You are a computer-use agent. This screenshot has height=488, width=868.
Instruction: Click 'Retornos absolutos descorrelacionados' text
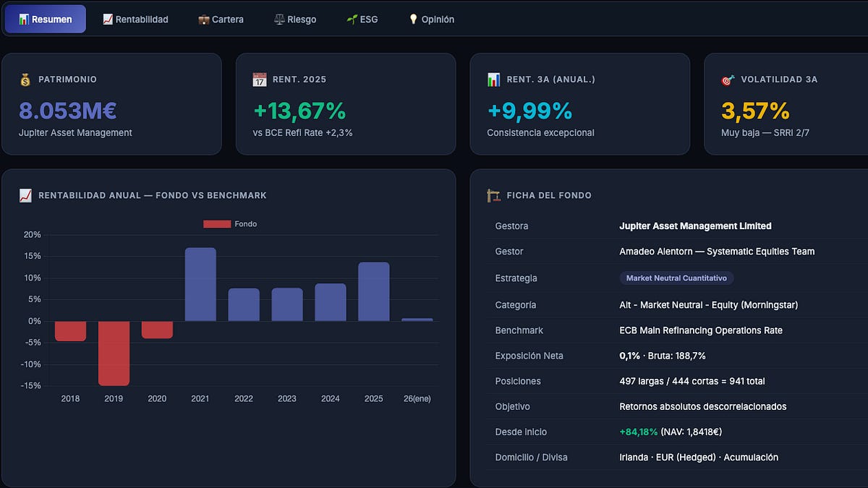click(703, 406)
